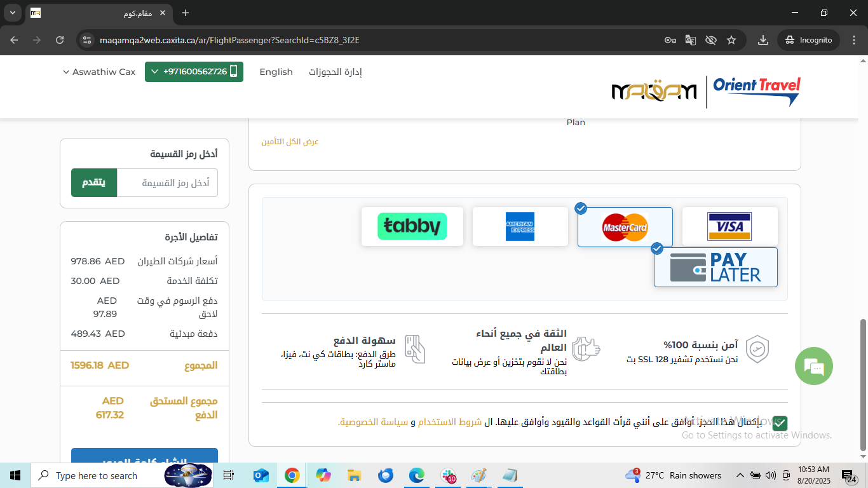Select the Visa payment card option
The image size is (868, 488).
click(729, 226)
